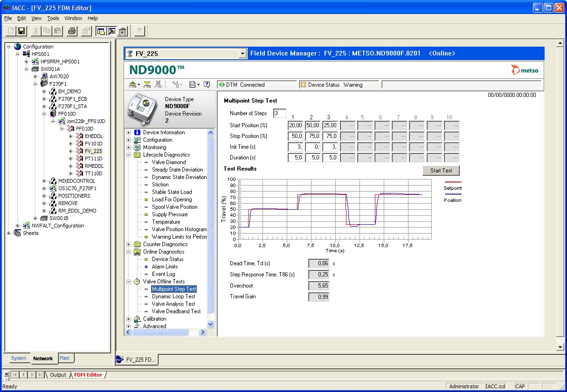Open the FV_225 device selector dropdown
The image size is (567, 392).
click(242, 54)
